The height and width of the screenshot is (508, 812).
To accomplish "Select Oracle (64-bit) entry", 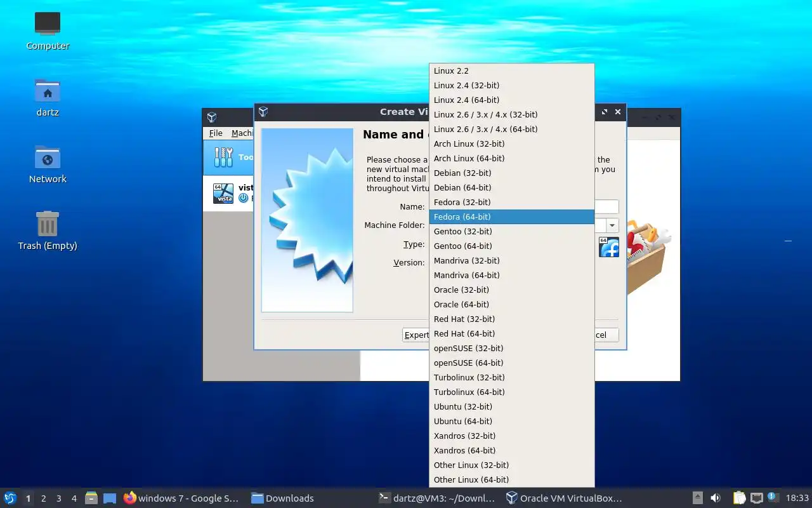I will [x=512, y=304].
